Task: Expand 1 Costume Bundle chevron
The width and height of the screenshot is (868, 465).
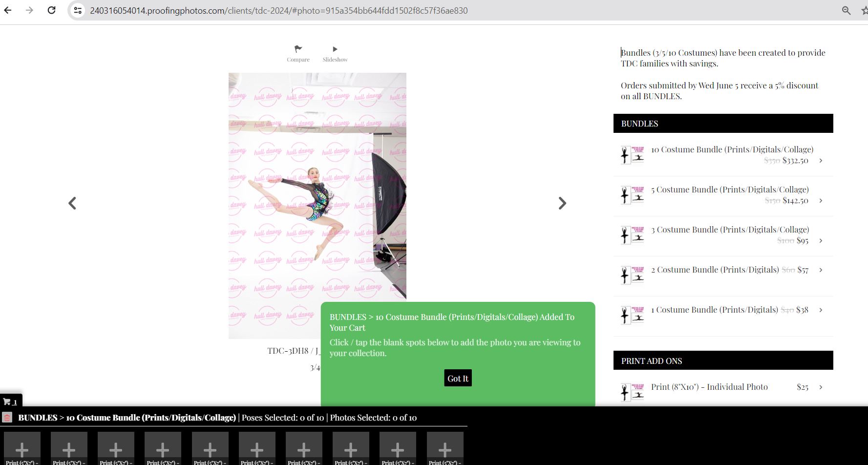Action: coord(821,310)
